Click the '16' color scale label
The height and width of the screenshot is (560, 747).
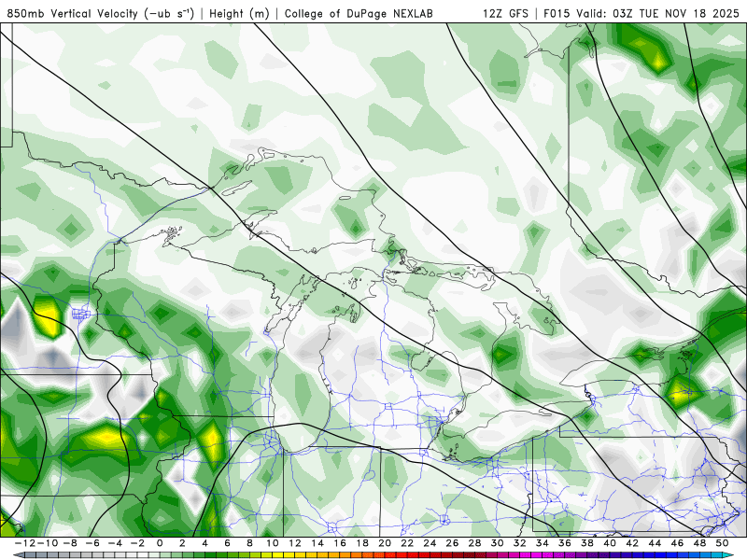(x=340, y=543)
